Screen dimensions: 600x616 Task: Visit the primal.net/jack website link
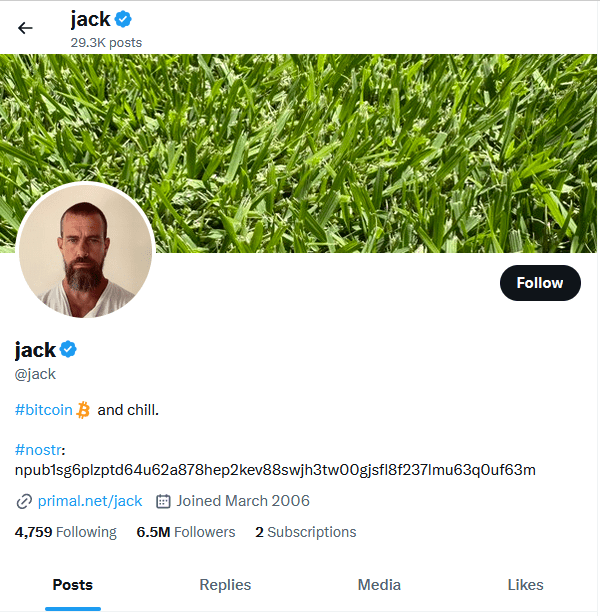pos(90,501)
